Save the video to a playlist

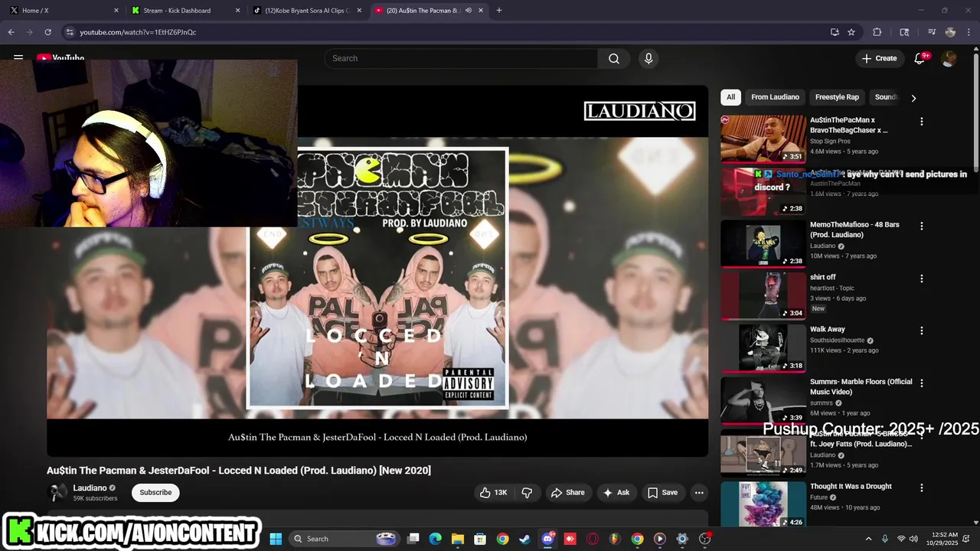coord(663,493)
